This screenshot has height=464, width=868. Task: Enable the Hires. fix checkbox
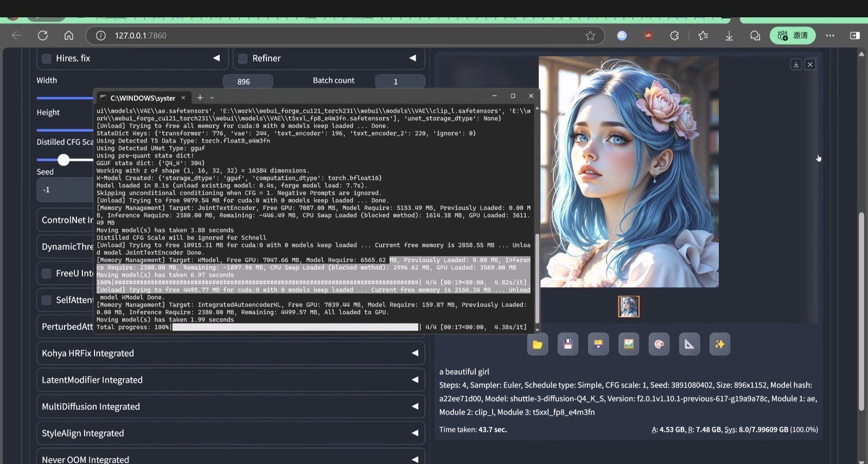(47, 59)
